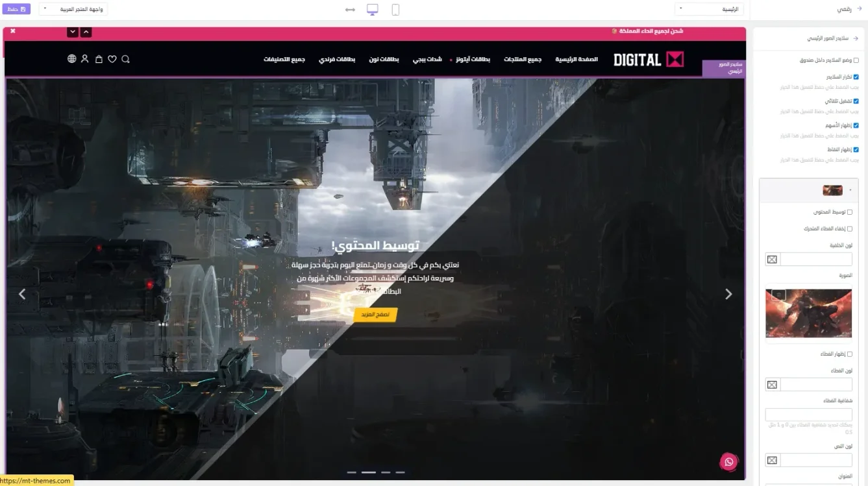This screenshot has width=868, height=486.
Task: Open the search icon in the store header
Action: coord(125,58)
